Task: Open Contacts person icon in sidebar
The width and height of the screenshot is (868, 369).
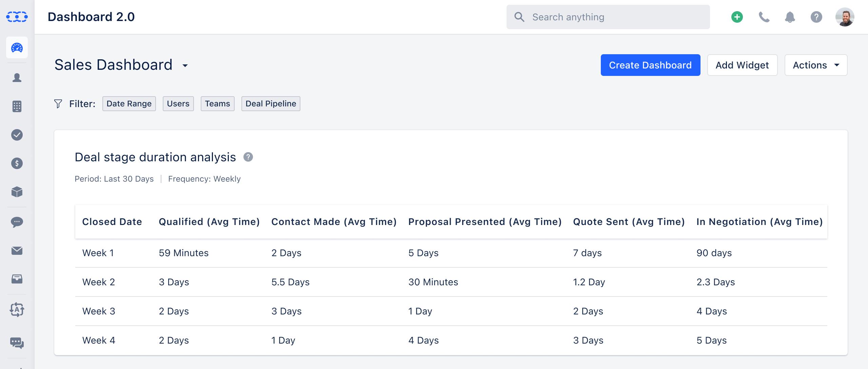Action: (x=17, y=78)
